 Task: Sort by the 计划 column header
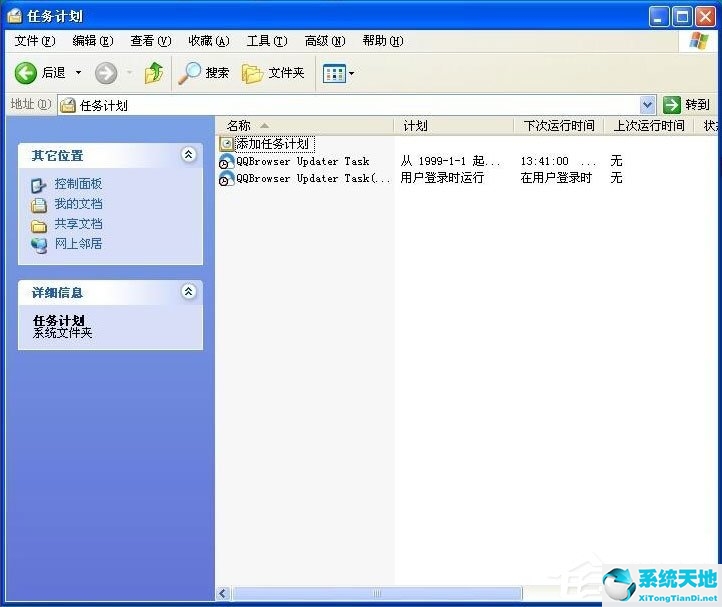[454, 125]
